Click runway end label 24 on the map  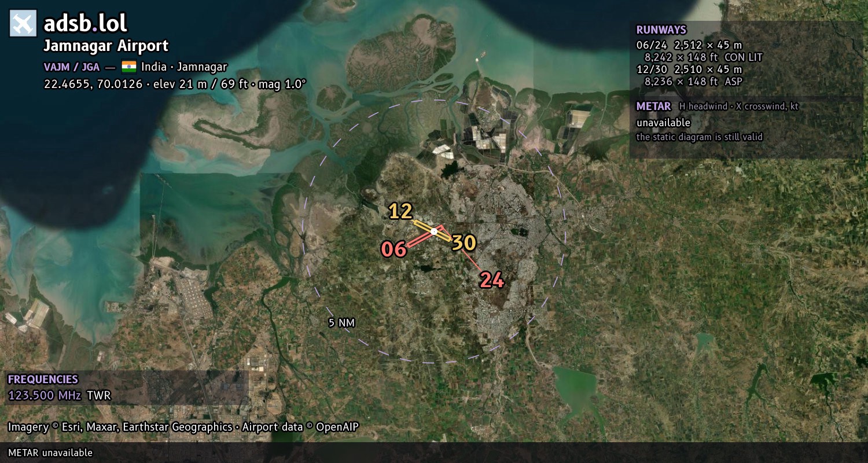point(492,280)
